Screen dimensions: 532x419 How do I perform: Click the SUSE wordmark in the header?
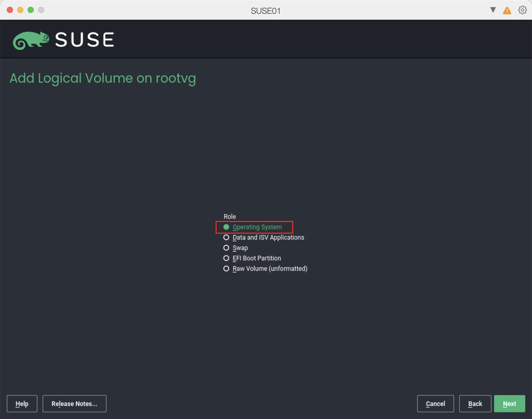coord(84,40)
